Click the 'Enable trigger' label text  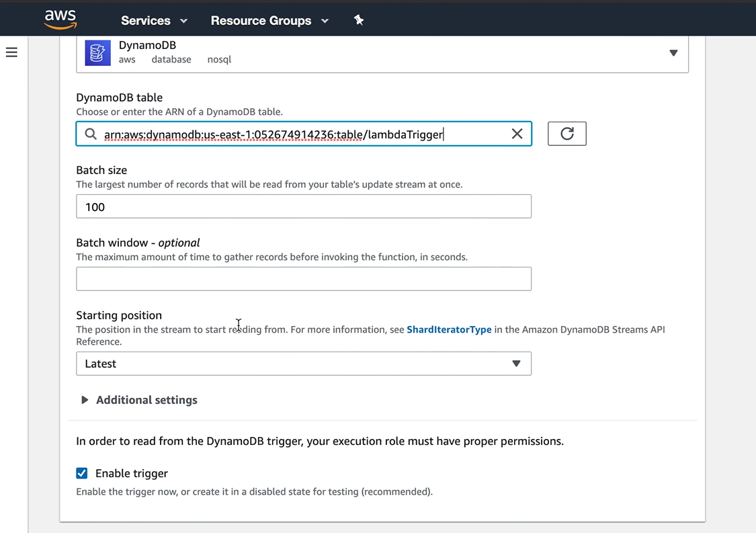click(x=132, y=473)
